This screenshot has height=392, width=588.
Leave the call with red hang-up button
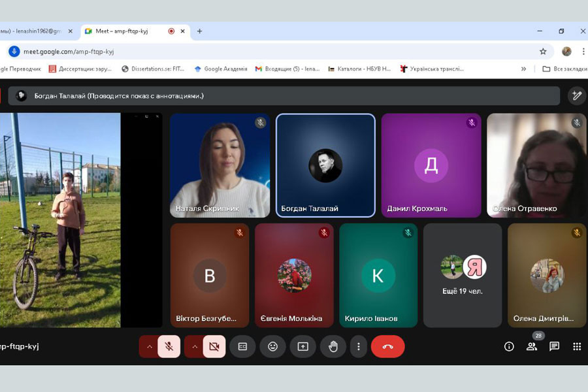click(387, 346)
